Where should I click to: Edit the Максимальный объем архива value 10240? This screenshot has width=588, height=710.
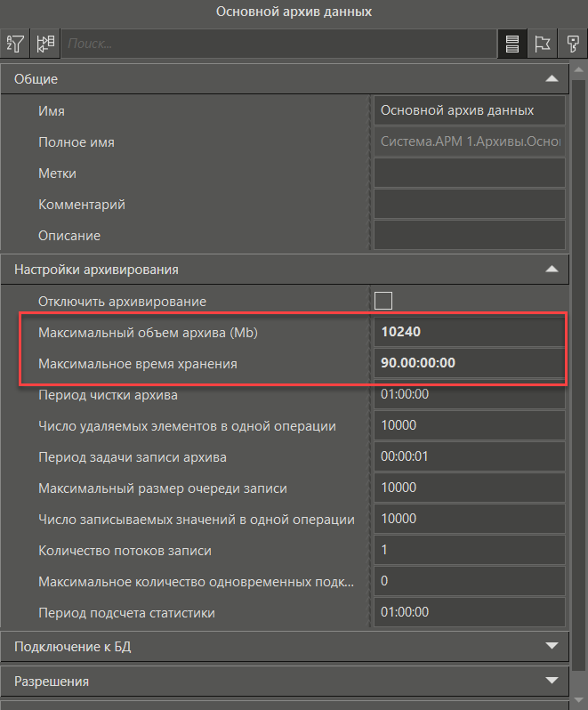[x=469, y=332]
